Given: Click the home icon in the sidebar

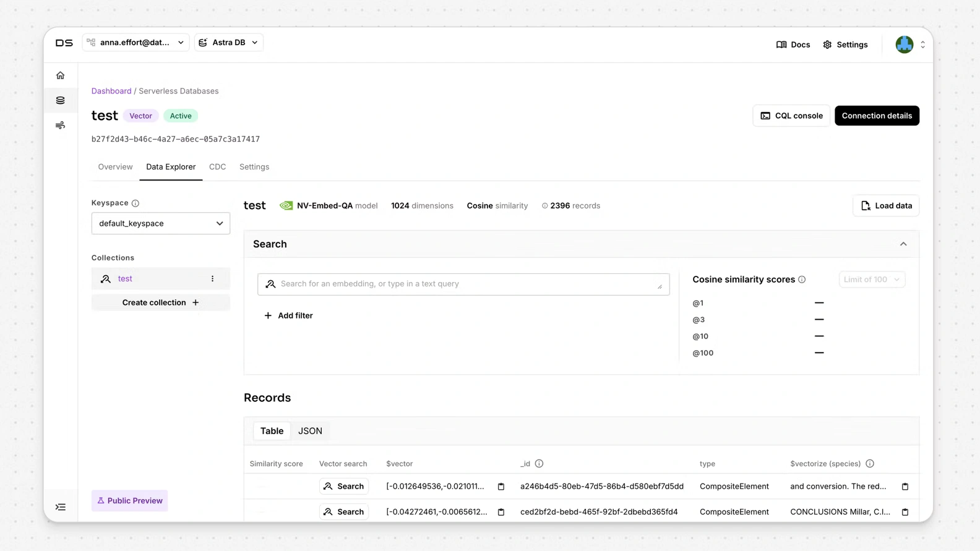Looking at the screenshot, I should (60, 75).
